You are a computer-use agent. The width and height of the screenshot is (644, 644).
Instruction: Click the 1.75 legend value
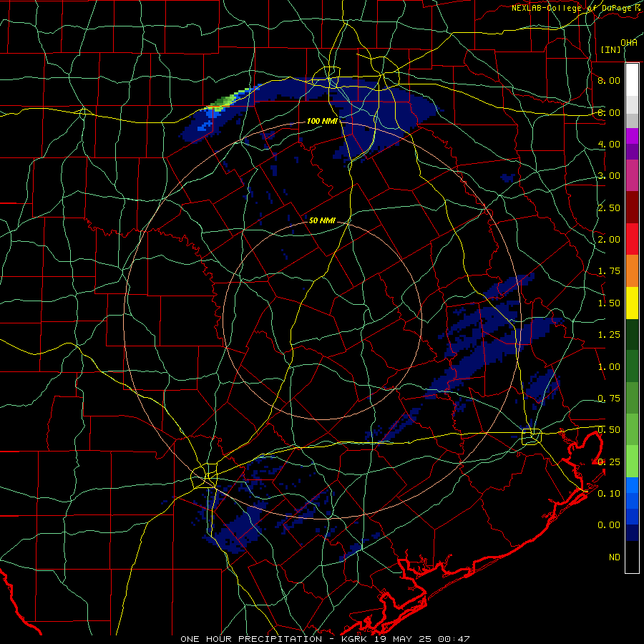[x=609, y=271]
